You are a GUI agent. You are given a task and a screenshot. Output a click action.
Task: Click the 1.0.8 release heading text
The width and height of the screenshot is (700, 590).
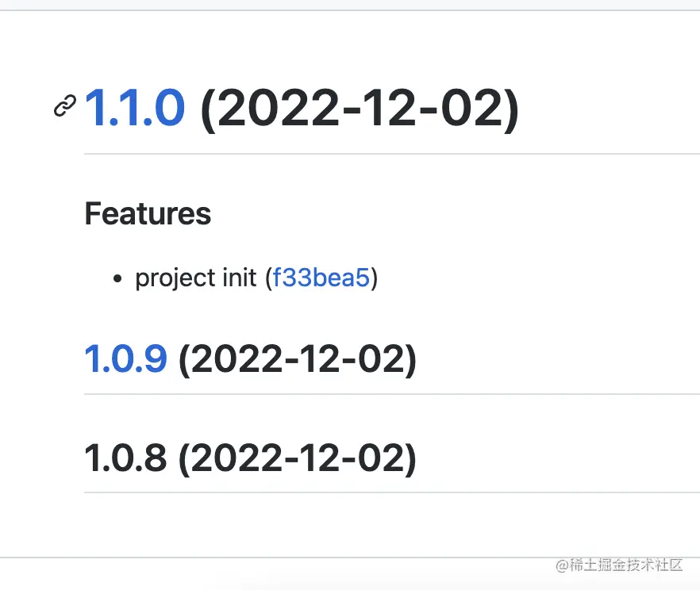point(126,458)
